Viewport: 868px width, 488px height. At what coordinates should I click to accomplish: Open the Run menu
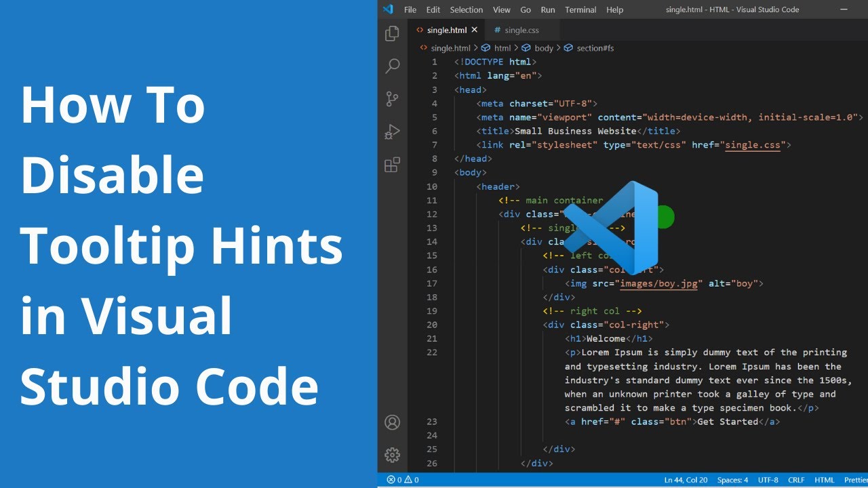(x=548, y=9)
